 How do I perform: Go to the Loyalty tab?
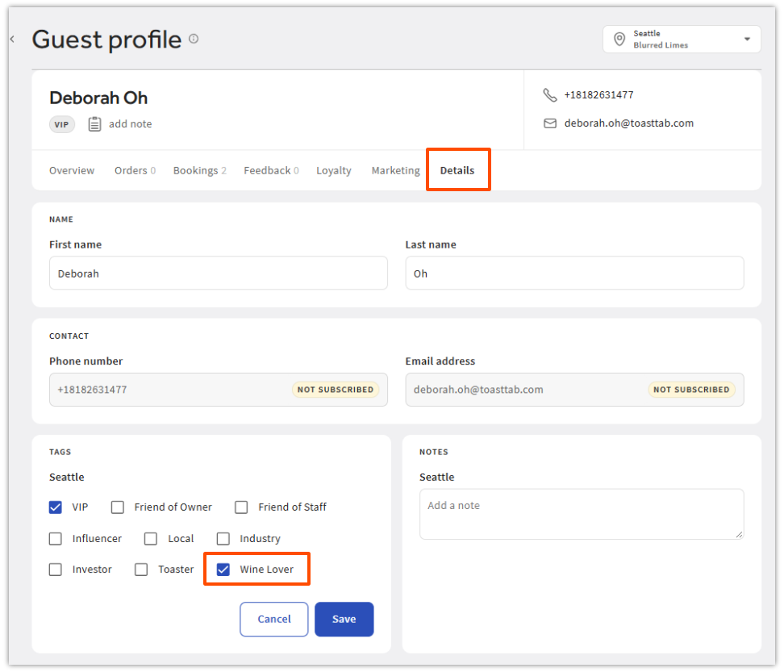tap(333, 171)
